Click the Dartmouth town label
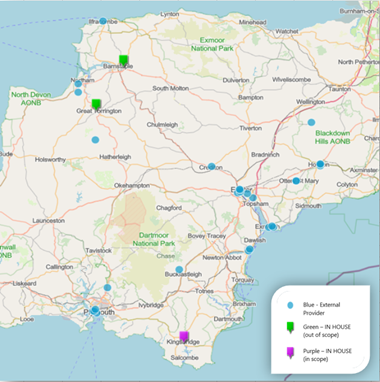The width and height of the screenshot is (380, 382). 228,319
